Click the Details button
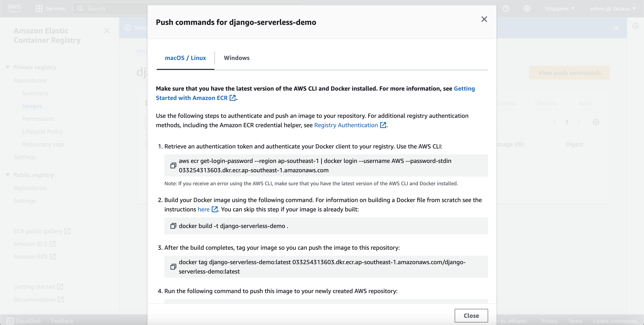Viewport: 644px width, 325px height. point(547,103)
